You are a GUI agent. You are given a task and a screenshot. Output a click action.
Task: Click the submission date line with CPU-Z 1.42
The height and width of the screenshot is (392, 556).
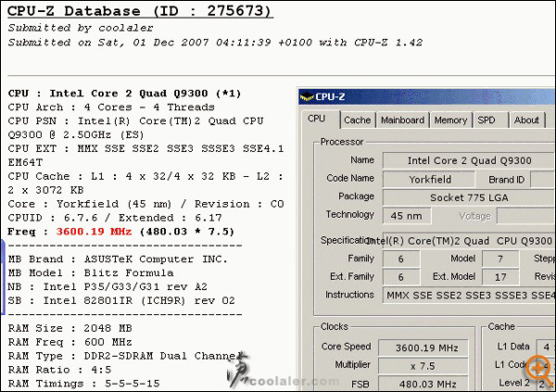click(x=215, y=43)
